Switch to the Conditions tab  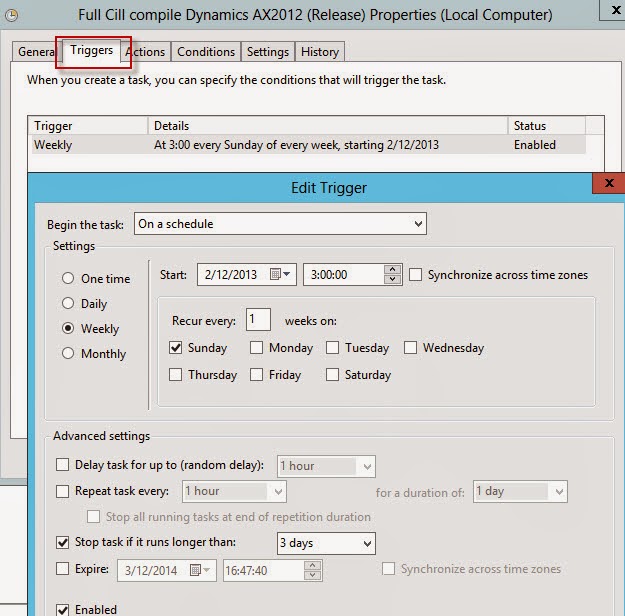[206, 51]
